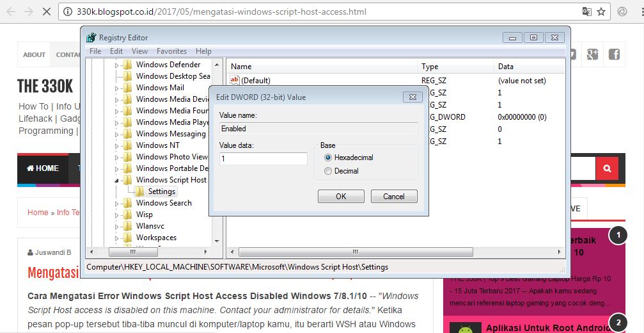Expand the Windows Media Device node

[116, 99]
